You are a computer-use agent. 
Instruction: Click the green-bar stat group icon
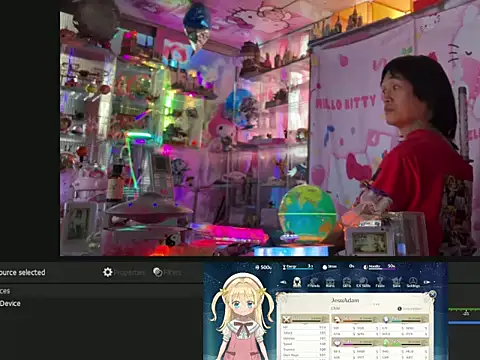[386, 343]
